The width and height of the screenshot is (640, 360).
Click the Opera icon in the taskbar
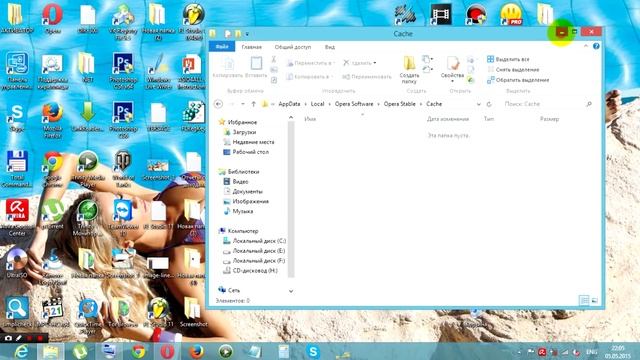pos(167,351)
